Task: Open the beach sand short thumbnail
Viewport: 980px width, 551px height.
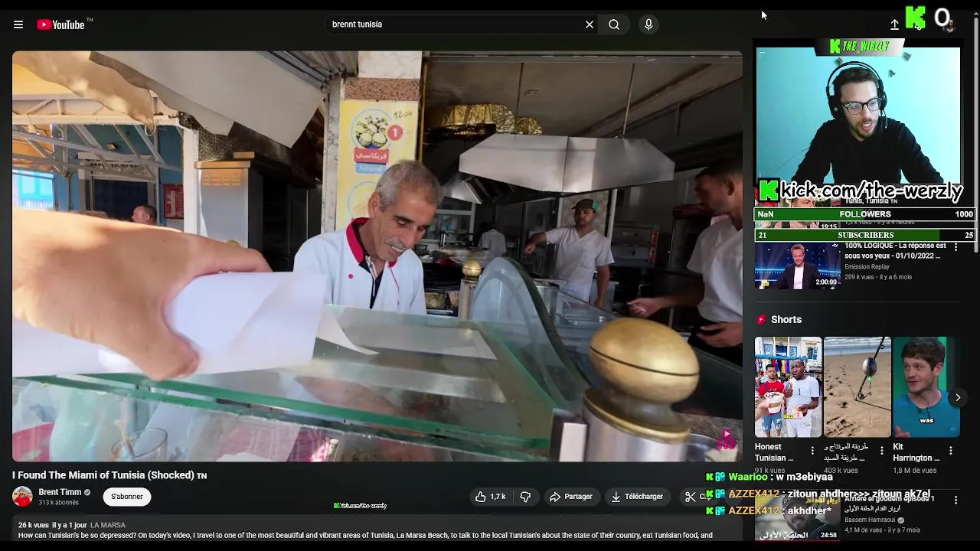Action: coord(857,387)
